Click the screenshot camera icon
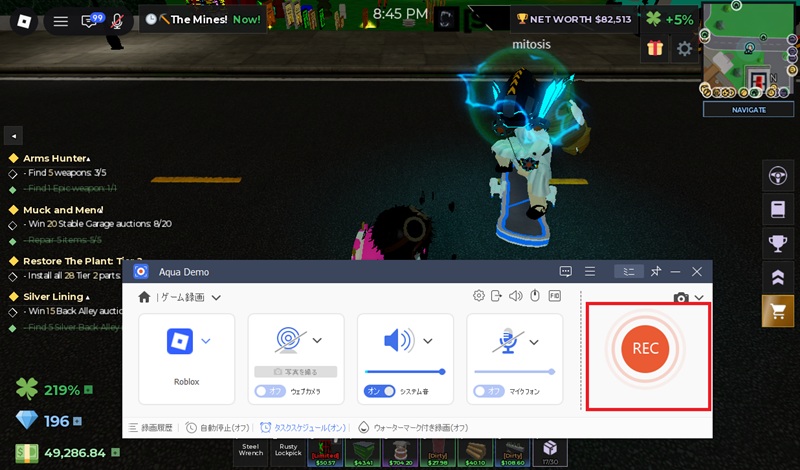 tap(681, 298)
